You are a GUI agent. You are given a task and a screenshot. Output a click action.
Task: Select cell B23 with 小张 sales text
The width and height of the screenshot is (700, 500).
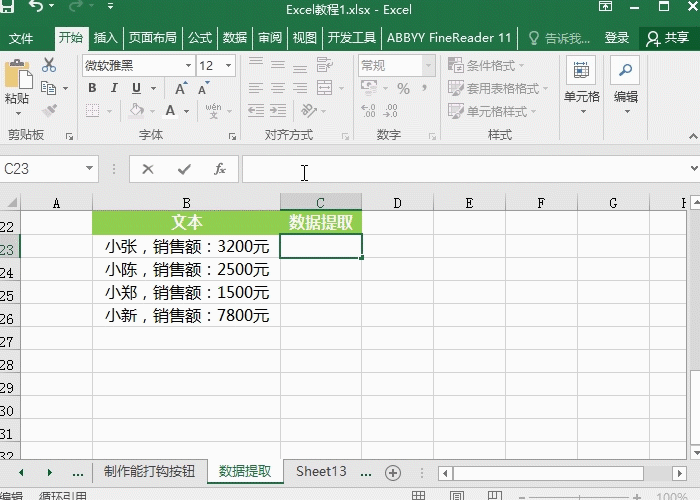(186, 246)
